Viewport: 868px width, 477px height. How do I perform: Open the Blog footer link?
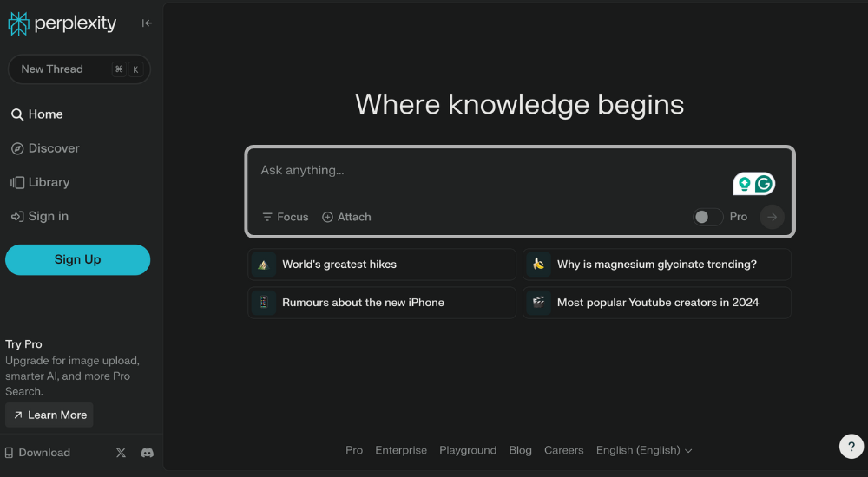[520, 450]
